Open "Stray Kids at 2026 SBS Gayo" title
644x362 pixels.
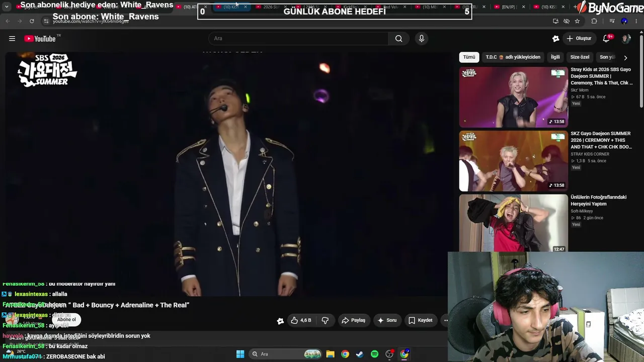tap(602, 76)
